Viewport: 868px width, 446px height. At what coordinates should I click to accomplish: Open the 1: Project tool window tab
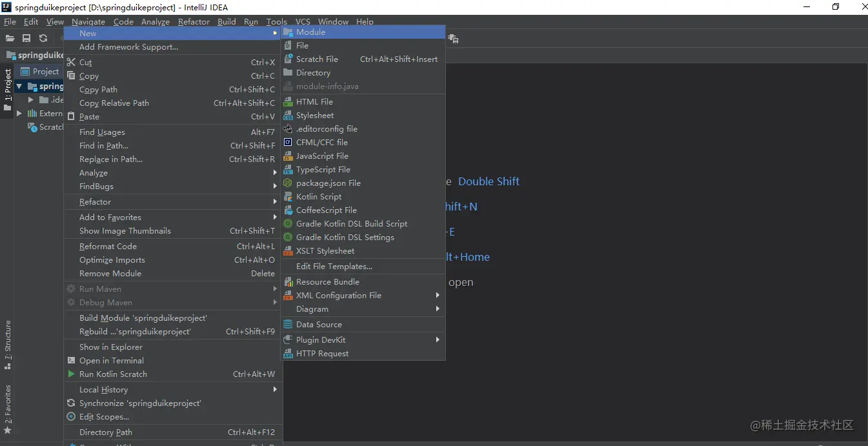(7, 90)
